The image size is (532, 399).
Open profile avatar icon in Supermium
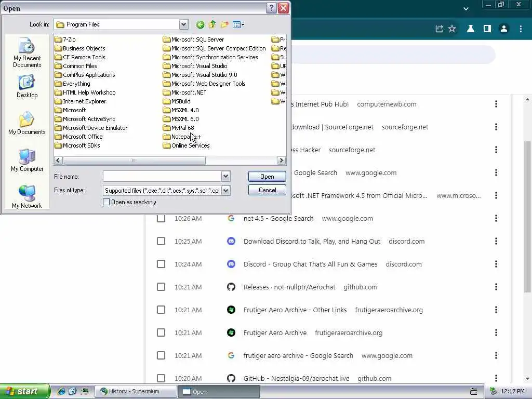[x=504, y=29]
